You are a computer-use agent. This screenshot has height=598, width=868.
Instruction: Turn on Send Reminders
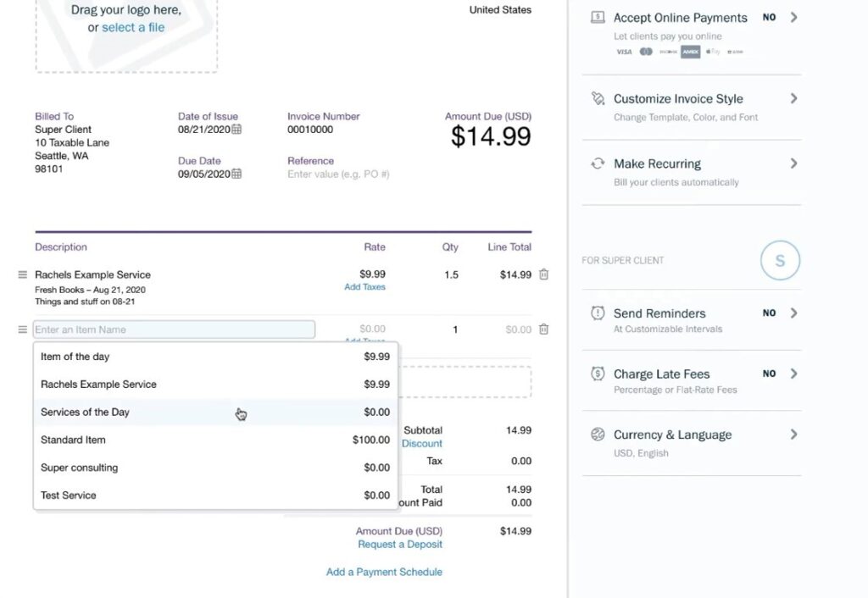pyautogui.click(x=769, y=313)
